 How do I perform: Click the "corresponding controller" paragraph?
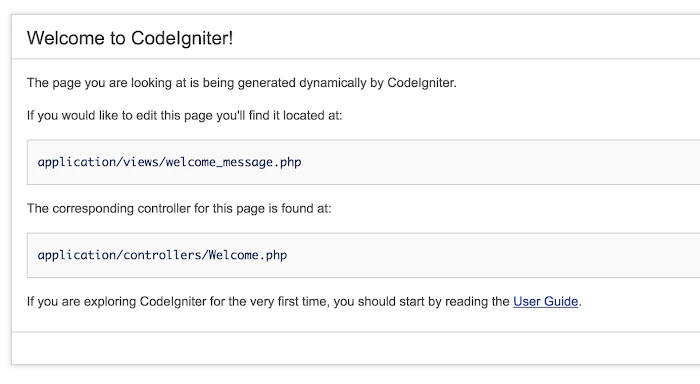(179, 209)
